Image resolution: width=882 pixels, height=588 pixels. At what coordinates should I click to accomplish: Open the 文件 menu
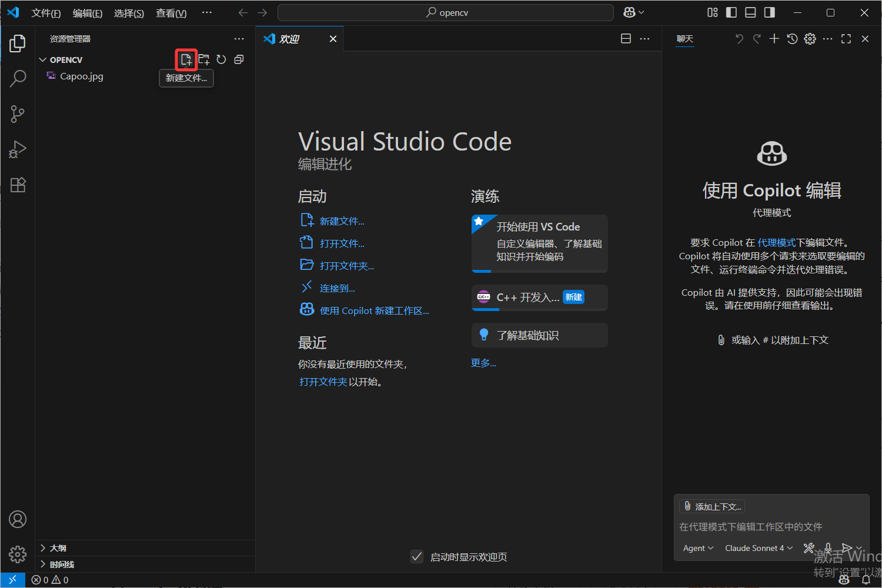coord(46,12)
